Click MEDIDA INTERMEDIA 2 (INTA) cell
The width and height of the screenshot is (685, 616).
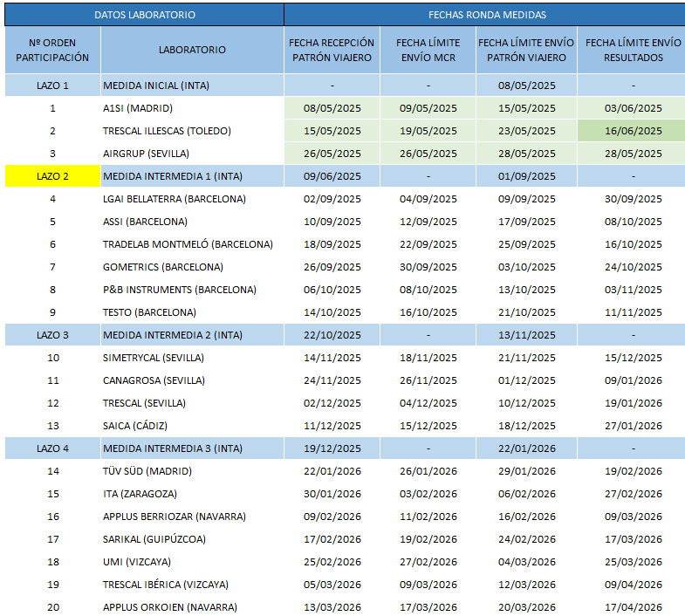click(x=192, y=335)
